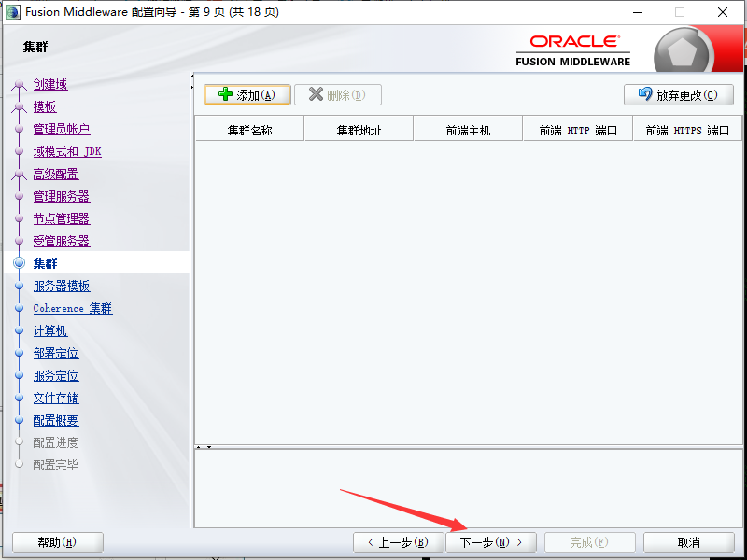Image resolution: width=747 pixels, height=560 pixels.
Task: Click the green plus icon on 添加
Action: pos(225,94)
